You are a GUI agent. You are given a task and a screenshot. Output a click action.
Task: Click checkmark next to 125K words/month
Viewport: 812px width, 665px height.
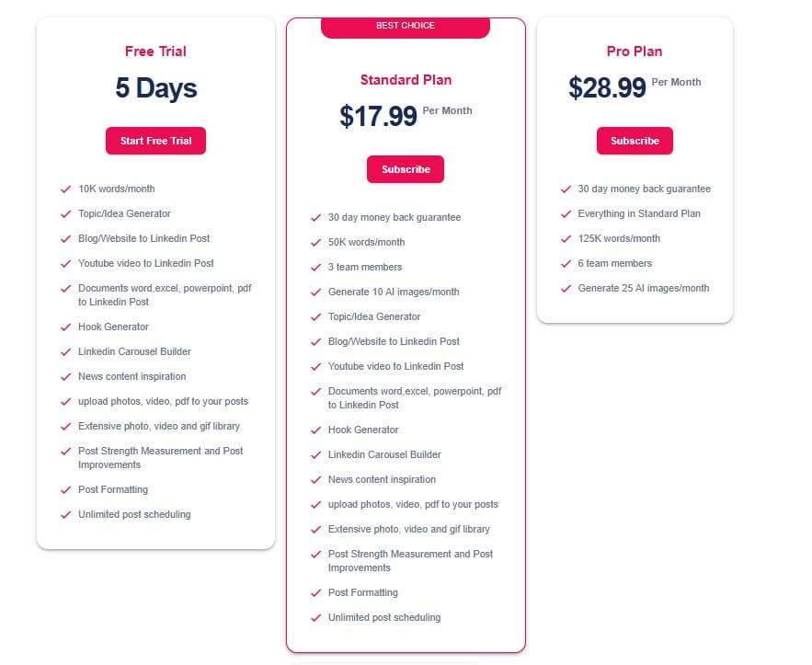(x=566, y=238)
